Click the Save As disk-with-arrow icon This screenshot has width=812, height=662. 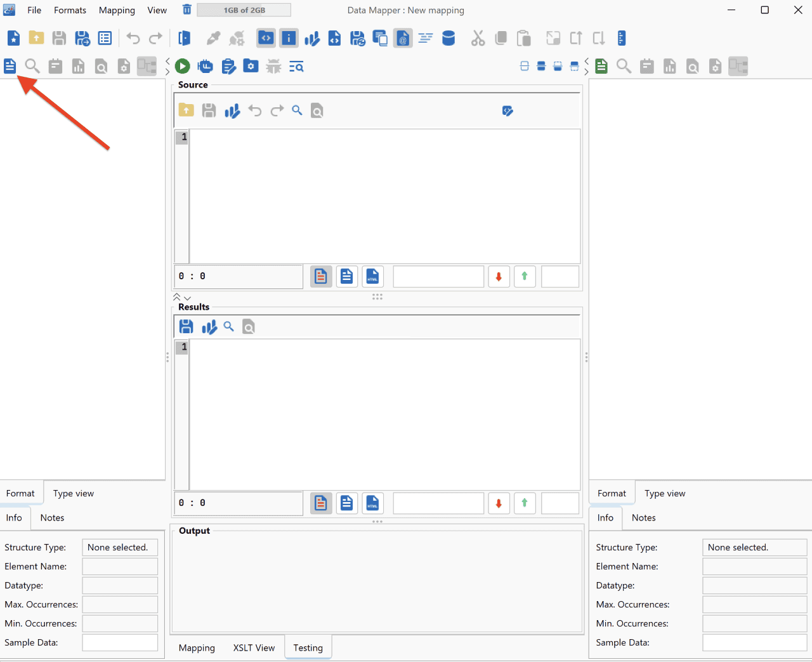pos(82,38)
